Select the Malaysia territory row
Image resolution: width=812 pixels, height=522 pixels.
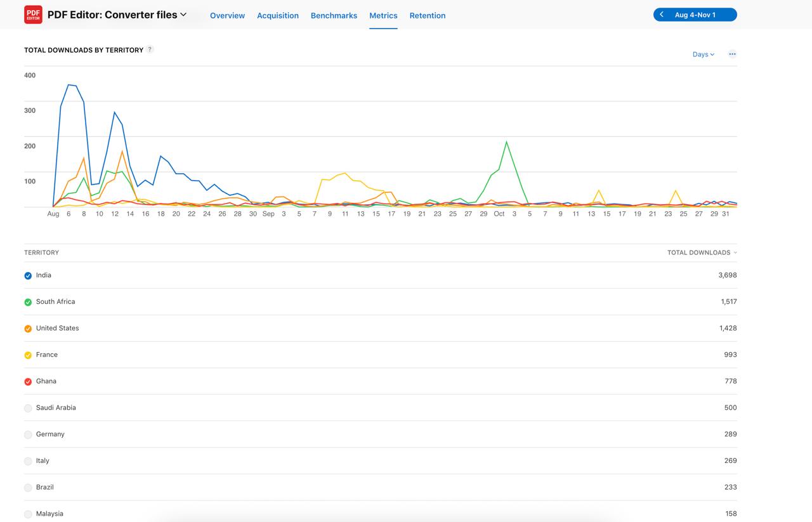tap(49, 514)
